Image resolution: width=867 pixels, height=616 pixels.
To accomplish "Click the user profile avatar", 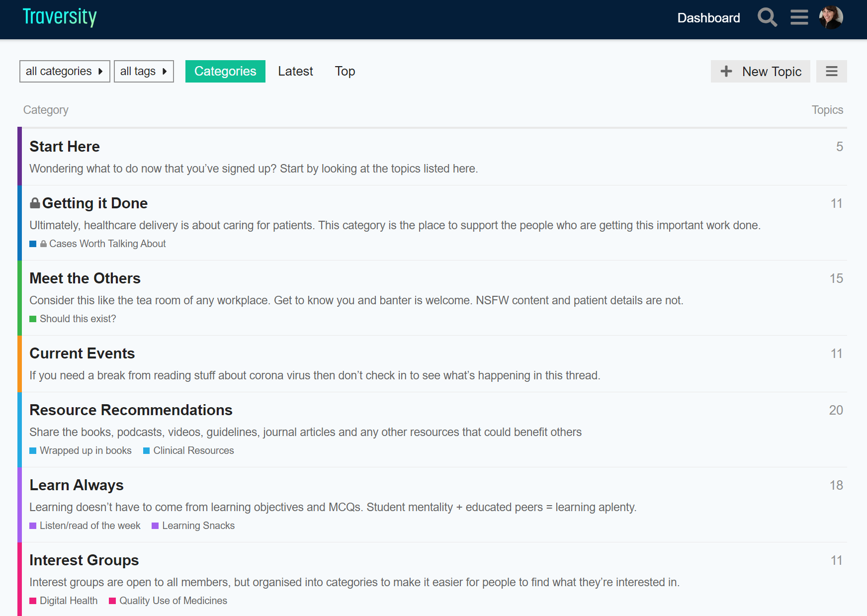I will pyautogui.click(x=831, y=17).
